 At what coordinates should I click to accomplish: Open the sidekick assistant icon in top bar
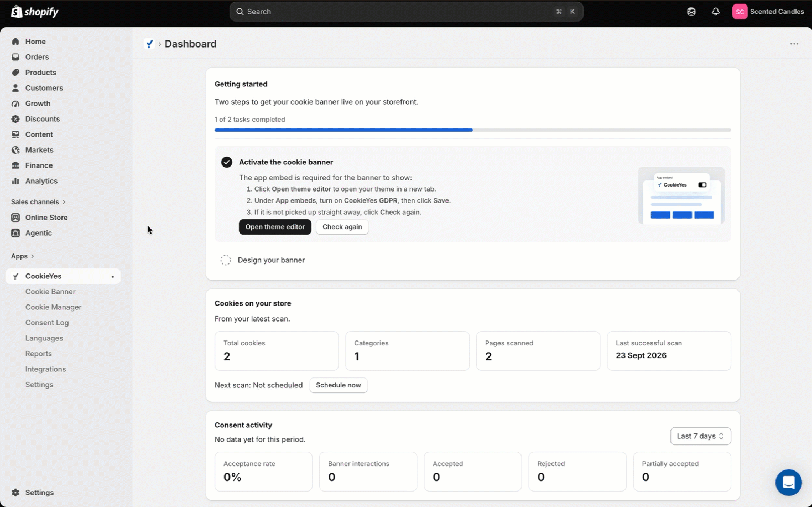point(691,12)
